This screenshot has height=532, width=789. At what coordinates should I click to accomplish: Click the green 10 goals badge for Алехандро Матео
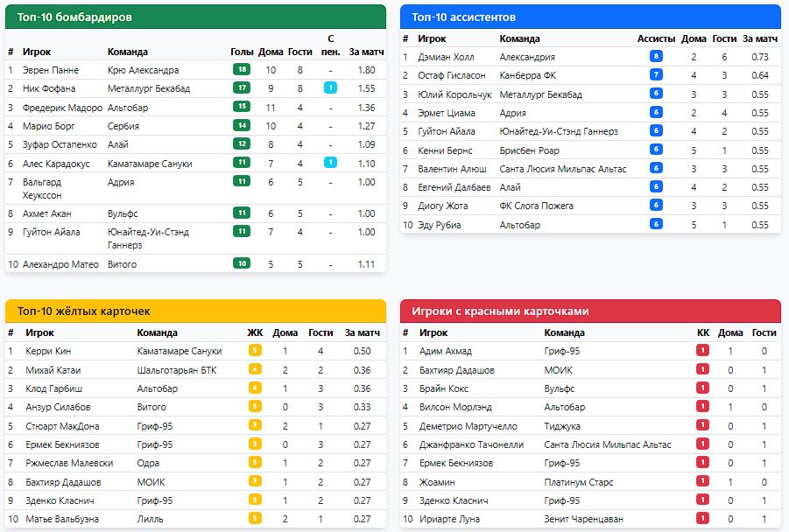(241, 264)
